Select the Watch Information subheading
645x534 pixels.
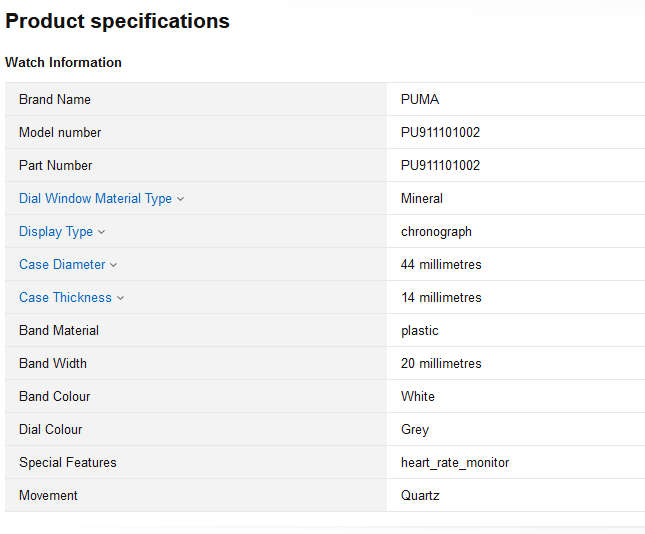click(x=63, y=62)
